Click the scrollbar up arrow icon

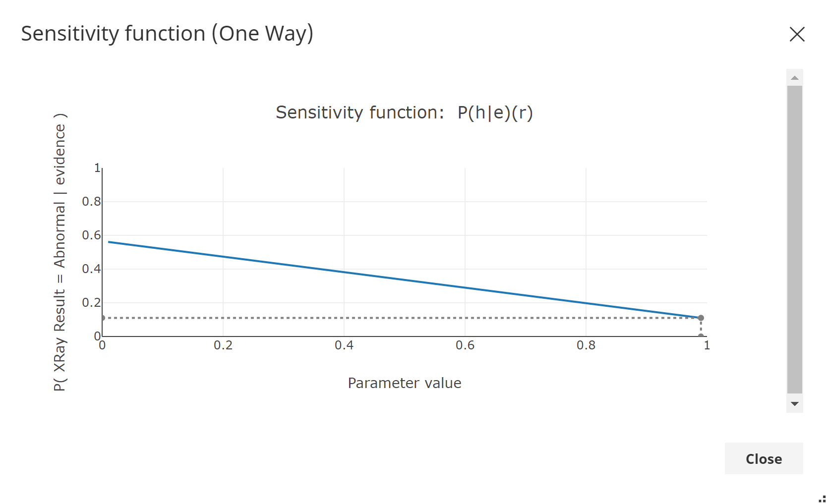[794, 77]
